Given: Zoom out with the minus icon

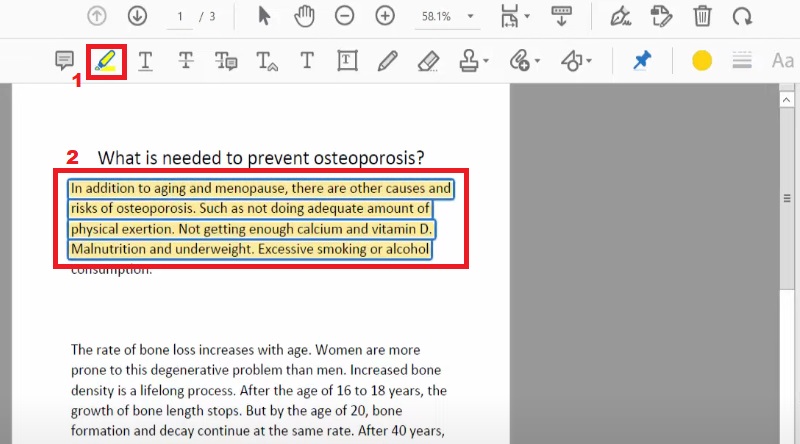Looking at the screenshot, I should [344, 16].
